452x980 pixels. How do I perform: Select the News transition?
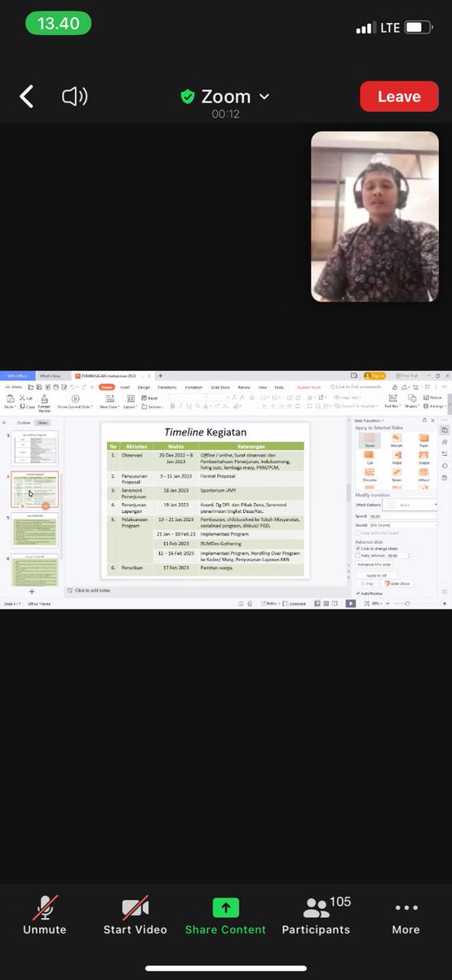point(397,476)
